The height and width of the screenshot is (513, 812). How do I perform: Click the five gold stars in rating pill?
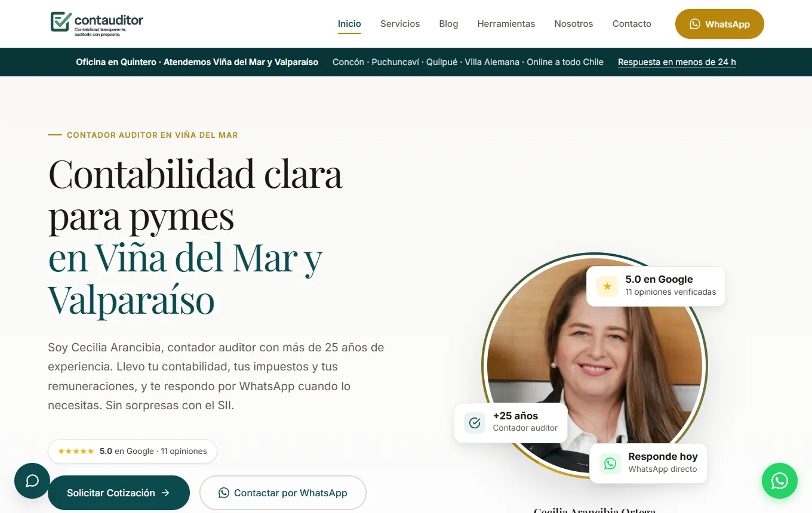pyautogui.click(x=76, y=452)
